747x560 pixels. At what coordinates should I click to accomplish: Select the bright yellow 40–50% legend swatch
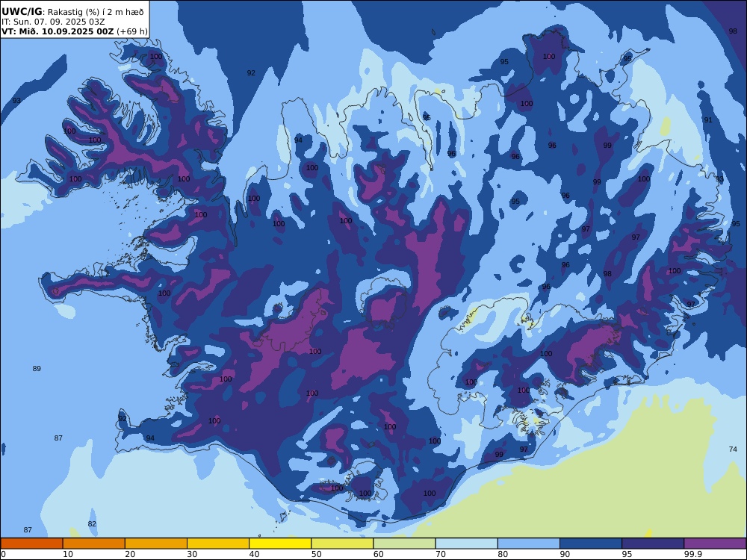coord(280,544)
